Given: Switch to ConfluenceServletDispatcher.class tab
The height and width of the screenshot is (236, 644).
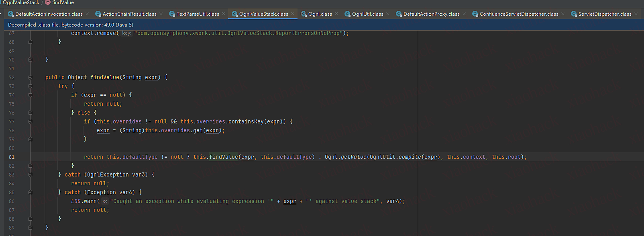Looking at the screenshot, I should coord(519,14).
